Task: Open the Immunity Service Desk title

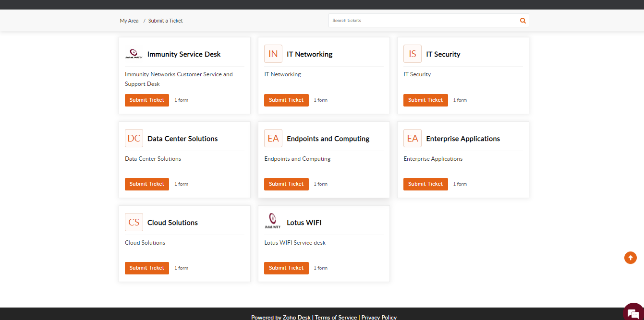Action: pyautogui.click(x=184, y=54)
